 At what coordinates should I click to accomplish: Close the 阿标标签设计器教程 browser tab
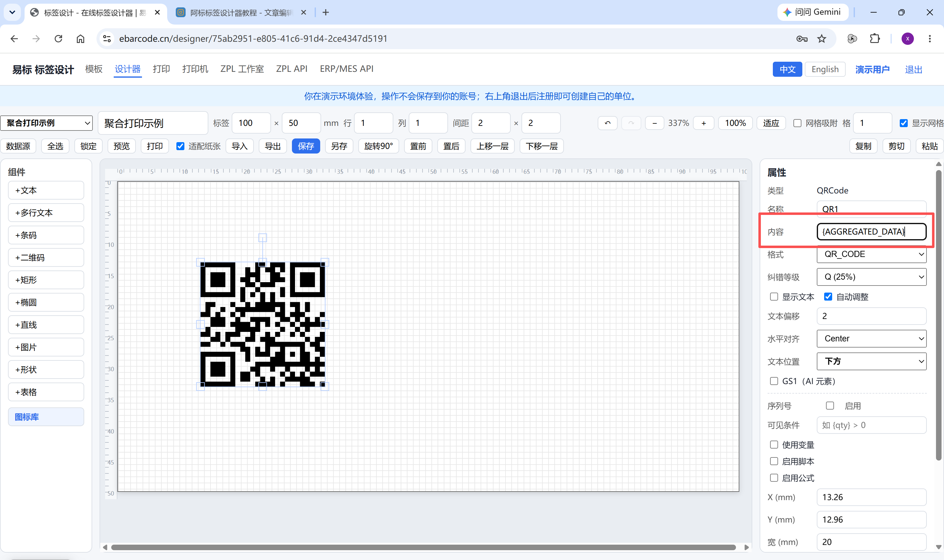coord(304,13)
